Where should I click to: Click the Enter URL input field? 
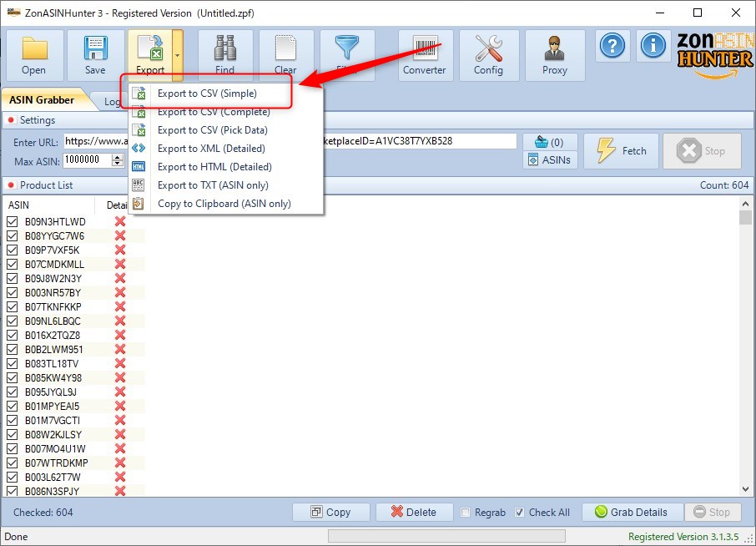pos(290,141)
